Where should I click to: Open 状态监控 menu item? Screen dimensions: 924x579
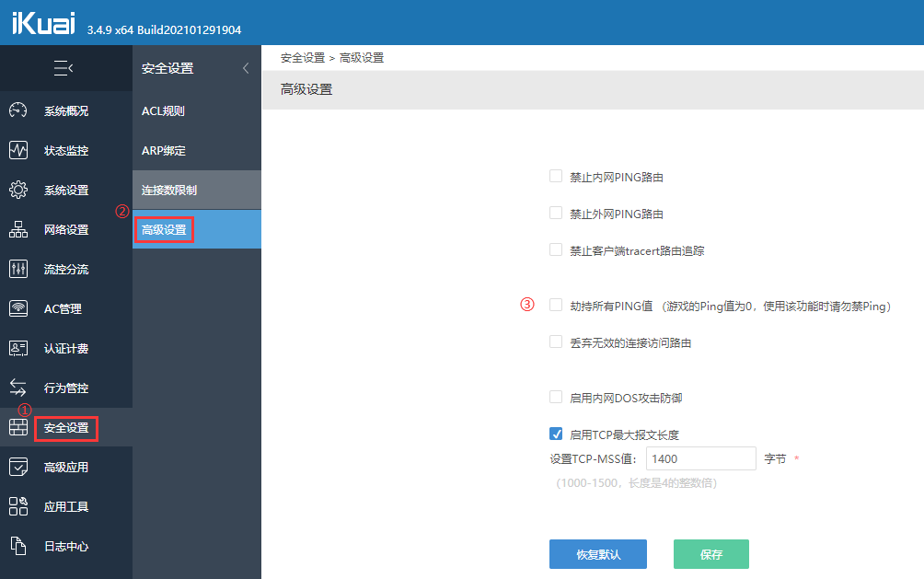coord(66,150)
